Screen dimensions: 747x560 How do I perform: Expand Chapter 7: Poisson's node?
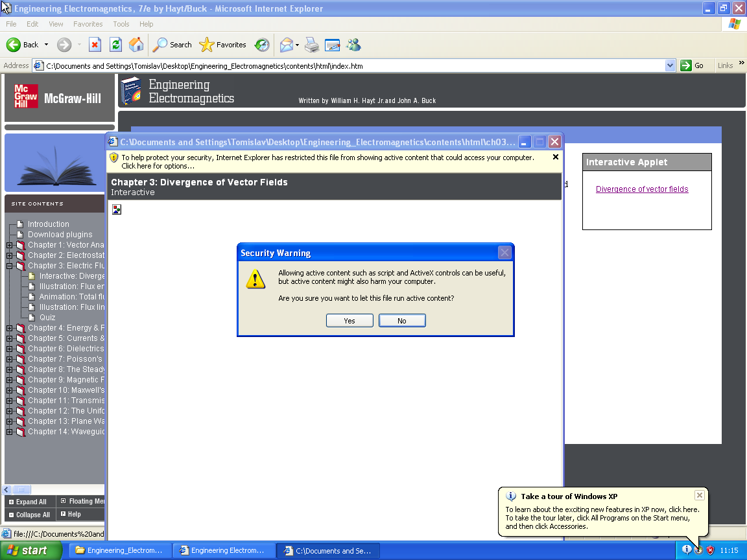click(x=10, y=359)
